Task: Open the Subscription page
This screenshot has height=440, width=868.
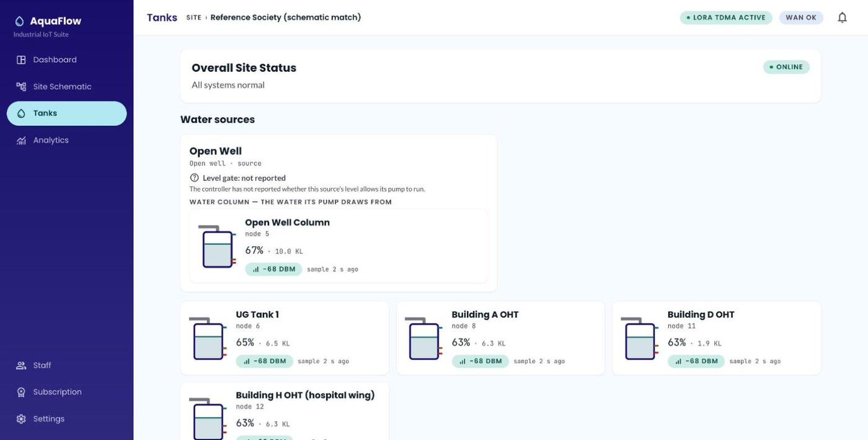Action: click(x=66, y=392)
